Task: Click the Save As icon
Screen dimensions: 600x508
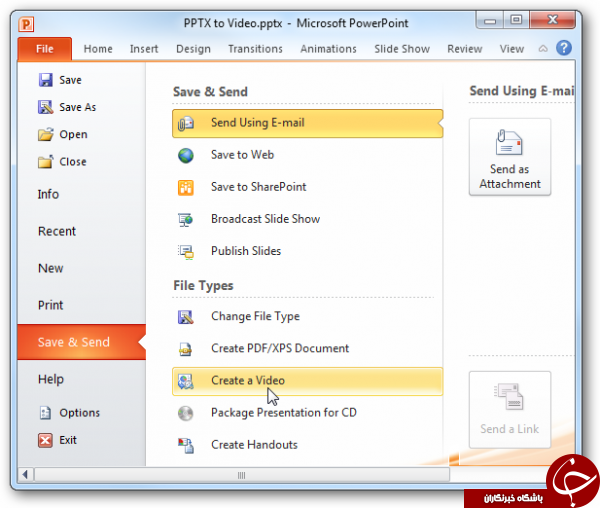Action: [46, 107]
